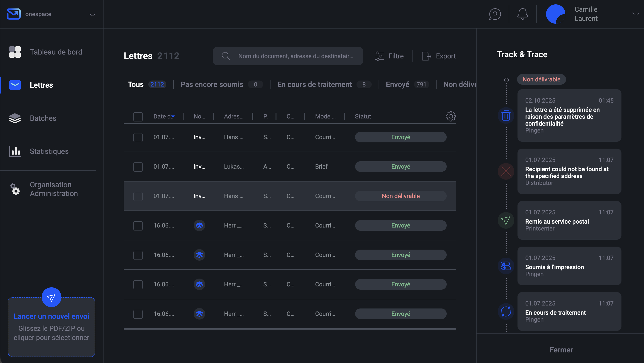Click the Fermer button
644x363 pixels.
point(561,350)
